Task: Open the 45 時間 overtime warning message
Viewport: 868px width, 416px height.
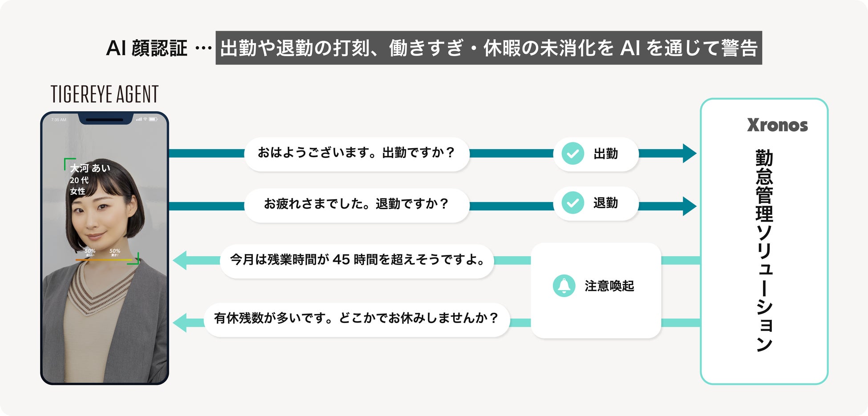Action: [x=357, y=260]
